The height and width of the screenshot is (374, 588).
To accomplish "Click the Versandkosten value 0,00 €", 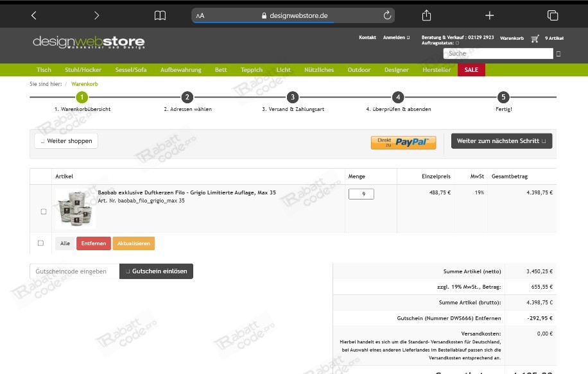I will pyautogui.click(x=545, y=334).
